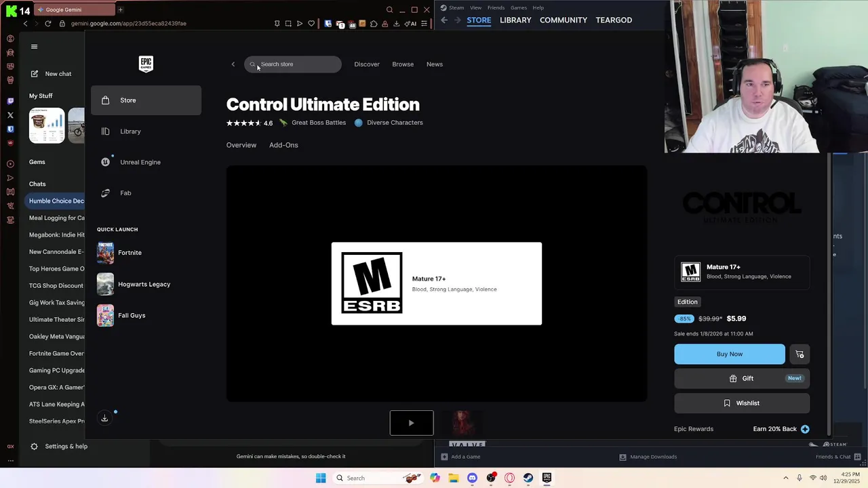Open Settings & help in Gemini
This screenshot has height=488, width=868.
point(59,447)
